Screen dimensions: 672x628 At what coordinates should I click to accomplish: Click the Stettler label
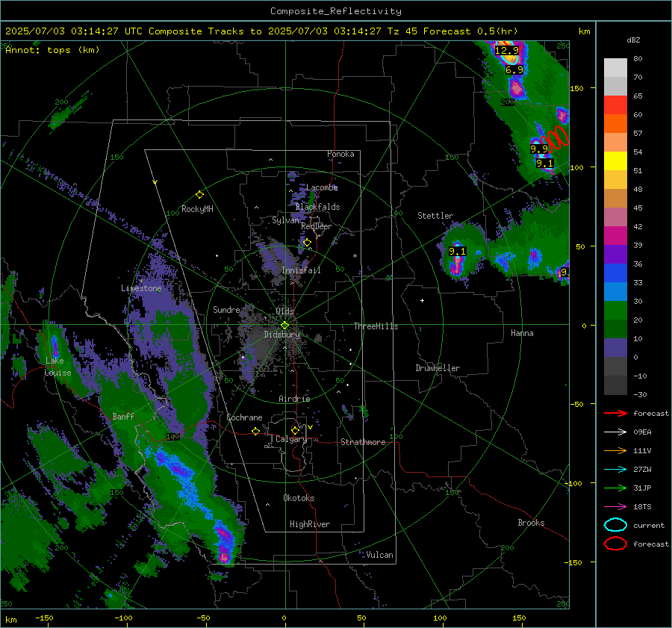click(x=435, y=216)
